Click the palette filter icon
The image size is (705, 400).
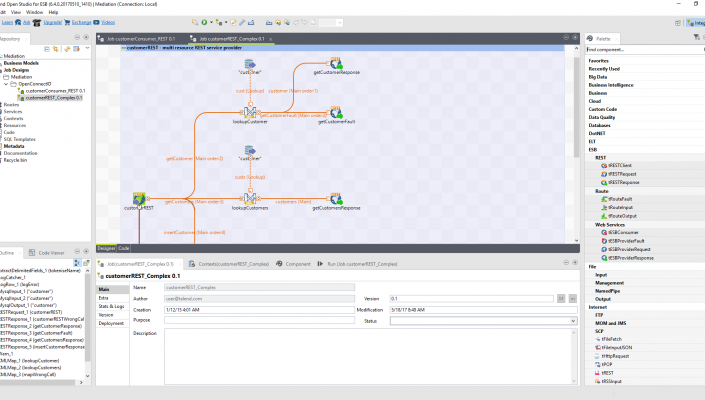[x=696, y=38]
